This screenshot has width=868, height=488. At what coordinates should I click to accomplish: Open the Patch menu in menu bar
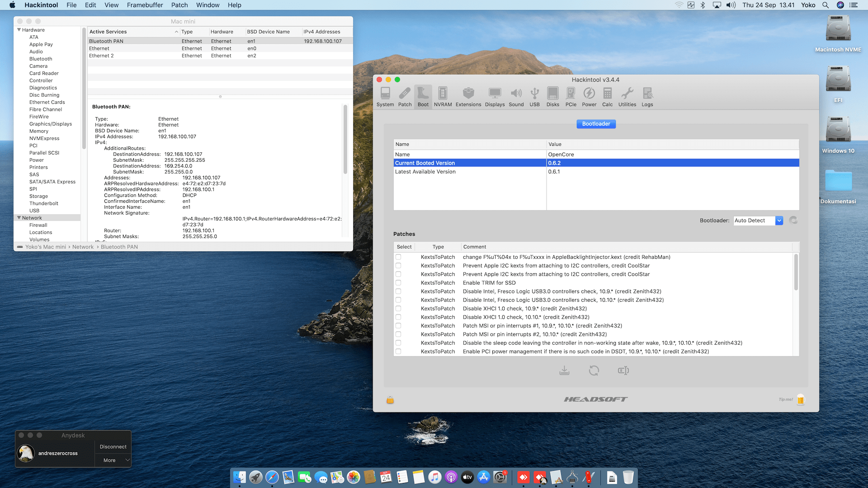pyautogui.click(x=179, y=5)
